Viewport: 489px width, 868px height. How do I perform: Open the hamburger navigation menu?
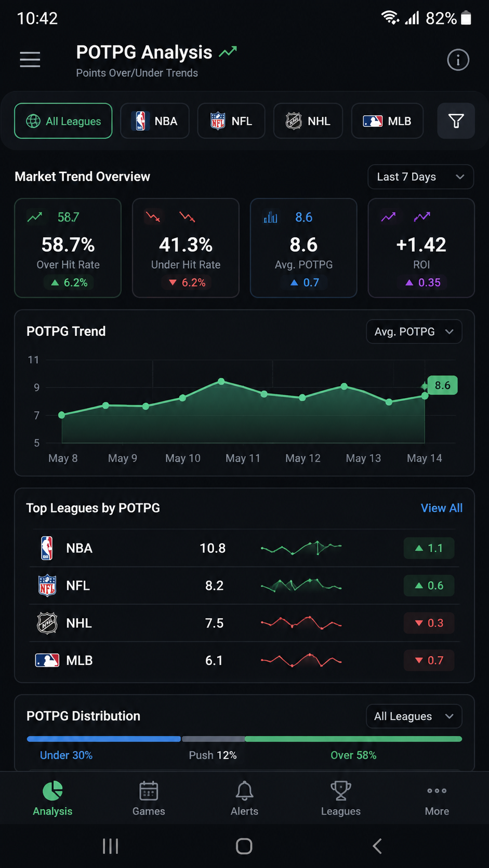30,60
